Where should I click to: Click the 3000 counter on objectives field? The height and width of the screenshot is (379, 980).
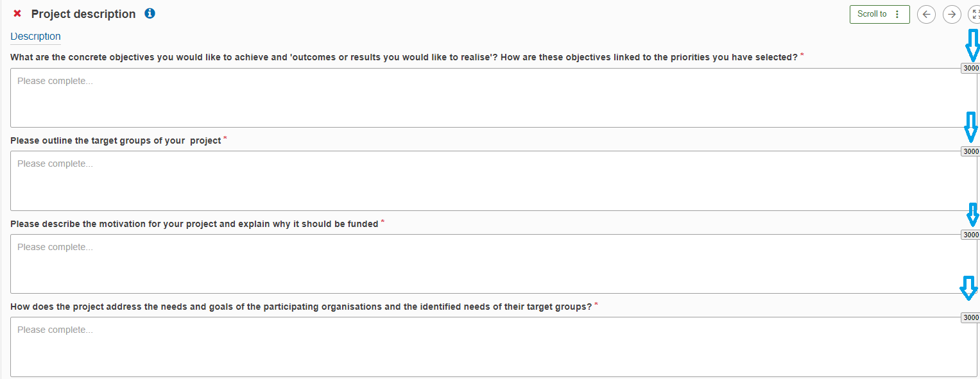(x=970, y=68)
